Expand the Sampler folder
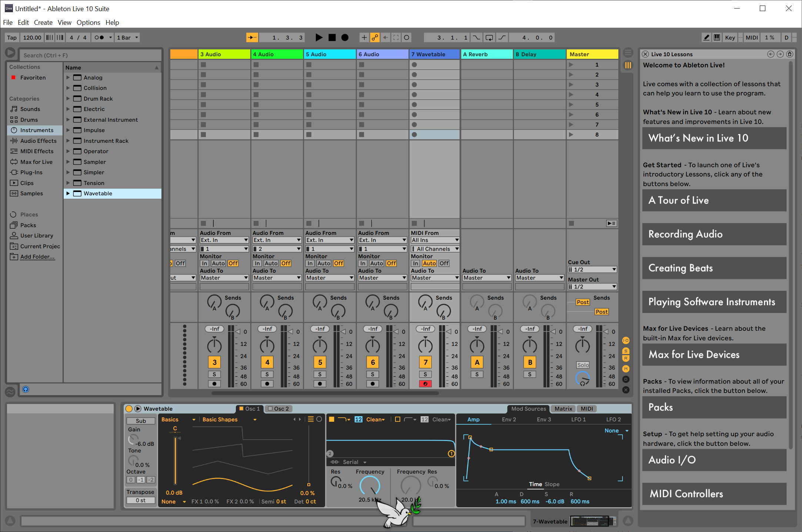Screen dimensions: 802x532 tap(68, 162)
